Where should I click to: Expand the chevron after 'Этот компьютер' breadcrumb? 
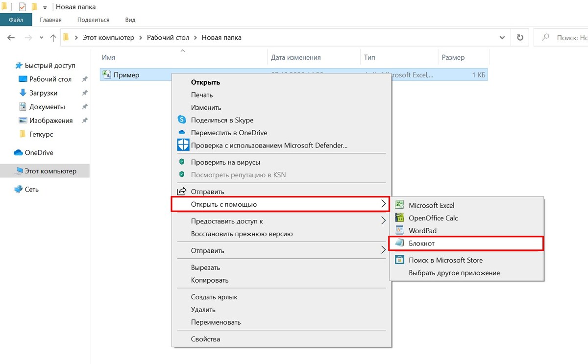(141, 38)
